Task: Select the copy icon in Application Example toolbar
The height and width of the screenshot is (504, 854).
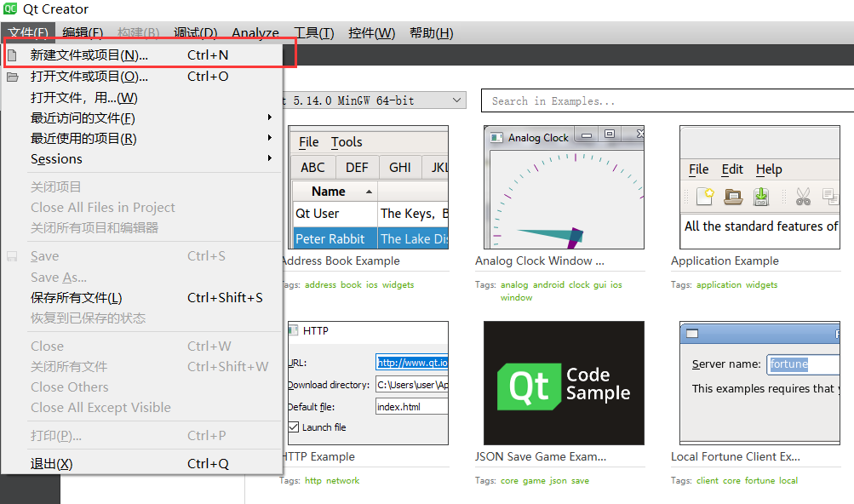Action: coord(831,197)
